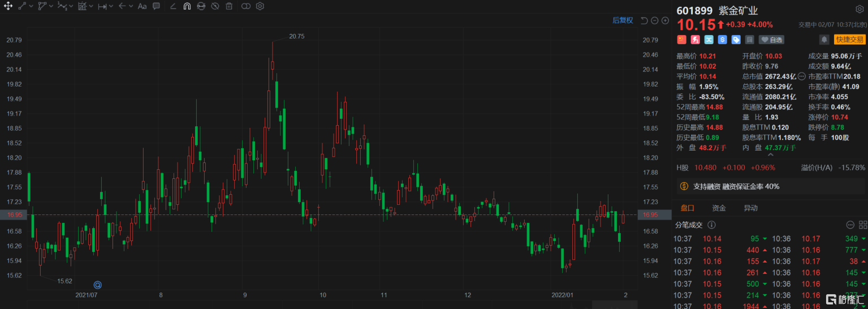Click the gray bookmark note icon
This screenshot has height=309, width=868.
(x=750, y=40)
